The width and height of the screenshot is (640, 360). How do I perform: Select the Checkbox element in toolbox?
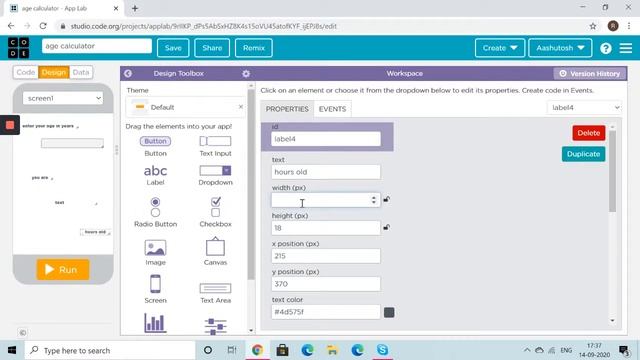215,212
